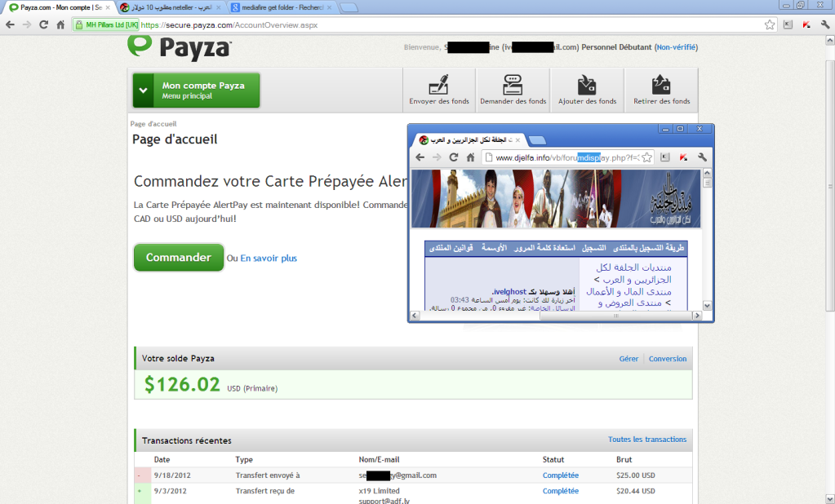Click the $20.44 USD amount
Screen dimensions: 835x504
pos(635,491)
